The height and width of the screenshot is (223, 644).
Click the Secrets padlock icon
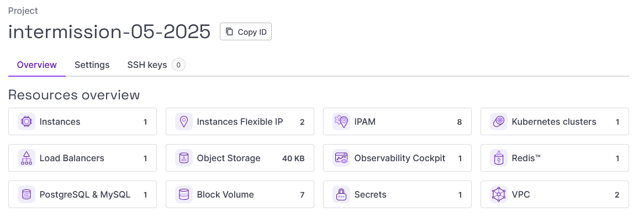click(341, 194)
